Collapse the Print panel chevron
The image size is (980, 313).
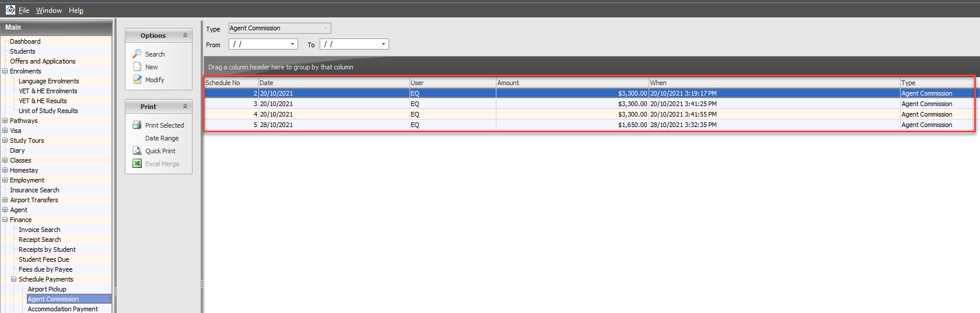(x=185, y=107)
